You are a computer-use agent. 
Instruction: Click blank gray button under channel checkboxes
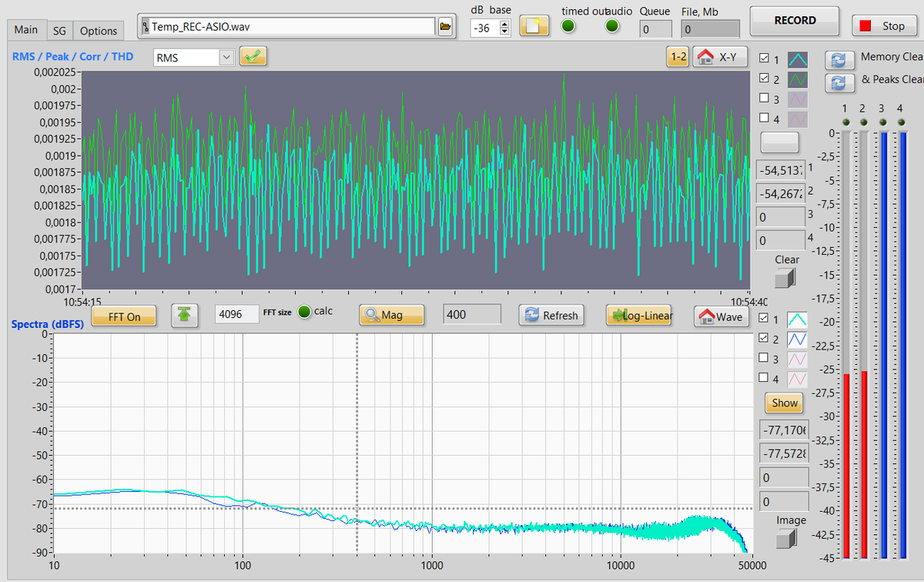tap(780, 142)
